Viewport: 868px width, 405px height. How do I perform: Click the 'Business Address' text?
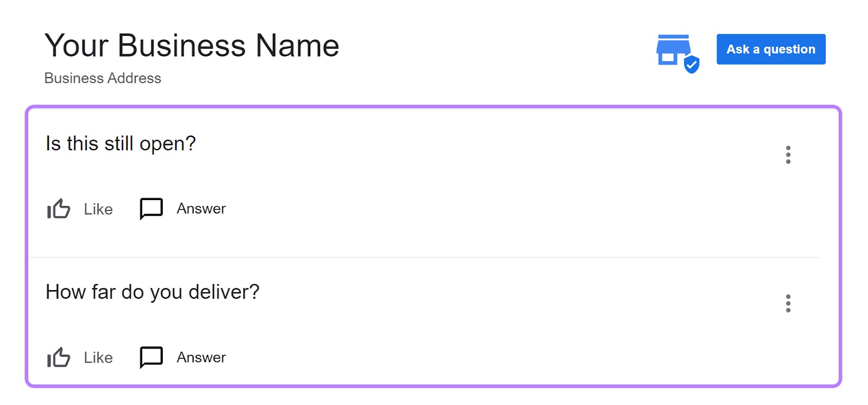pyautogui.click(x=102, y=78)
